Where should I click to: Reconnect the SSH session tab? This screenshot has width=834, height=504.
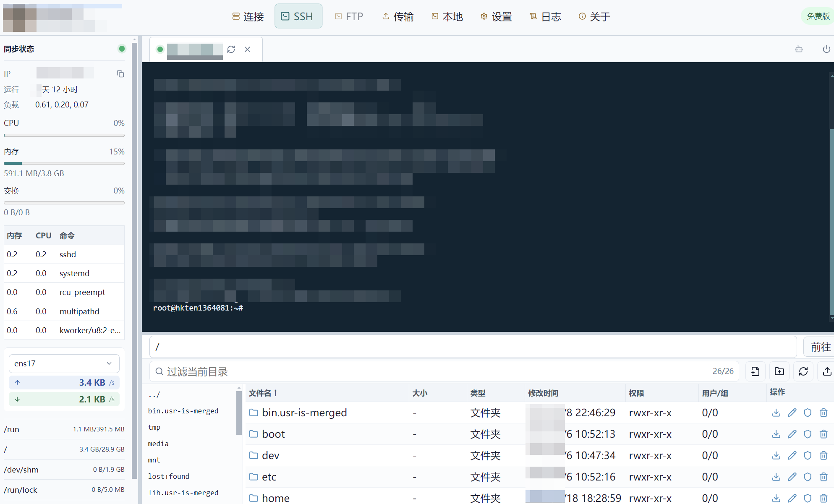pos(231,49)
